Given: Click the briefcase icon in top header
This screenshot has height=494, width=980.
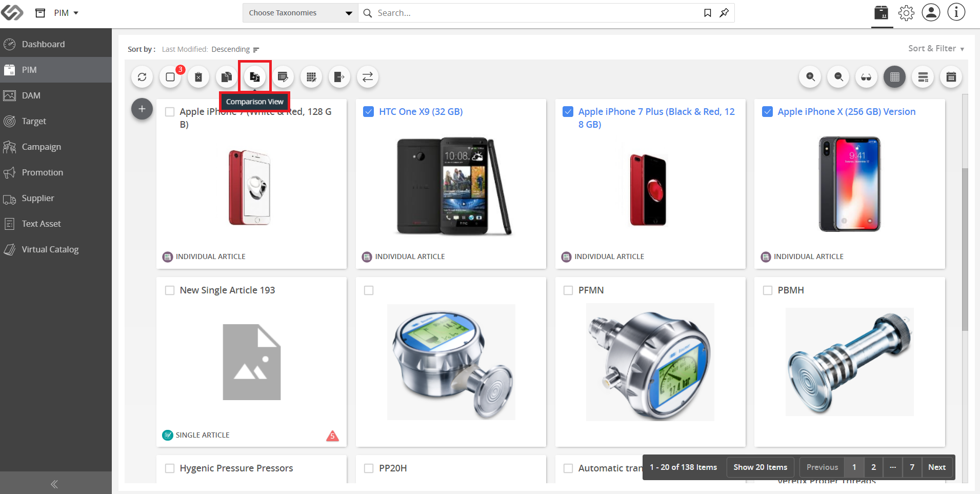Looking at the screenshot, I should click(882, 12).
